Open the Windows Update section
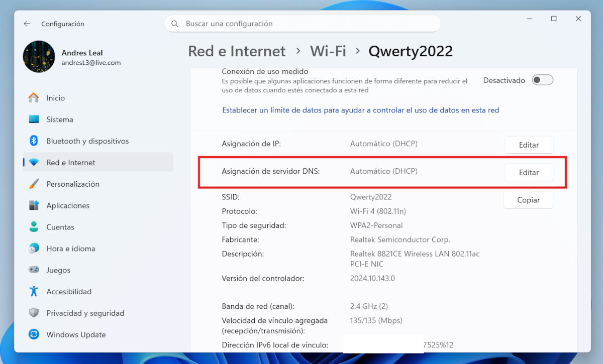The image size is (603, 364). pyautogui.click(x=76, y=334)
